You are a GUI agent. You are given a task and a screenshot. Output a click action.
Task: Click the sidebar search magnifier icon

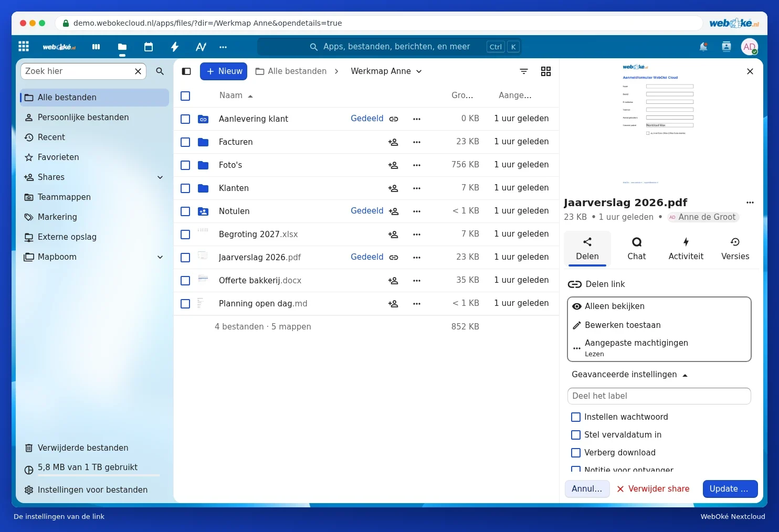(x=160, y=71)
